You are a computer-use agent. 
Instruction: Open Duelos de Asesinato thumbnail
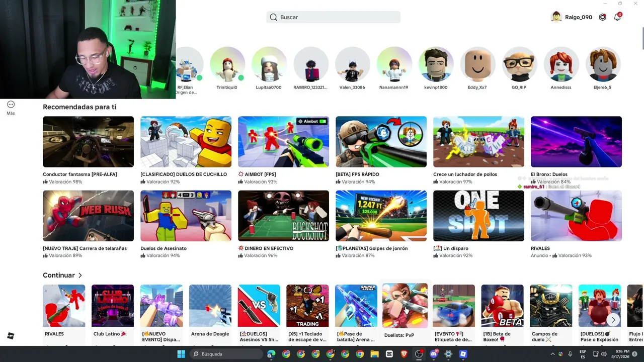click(186, 216)
